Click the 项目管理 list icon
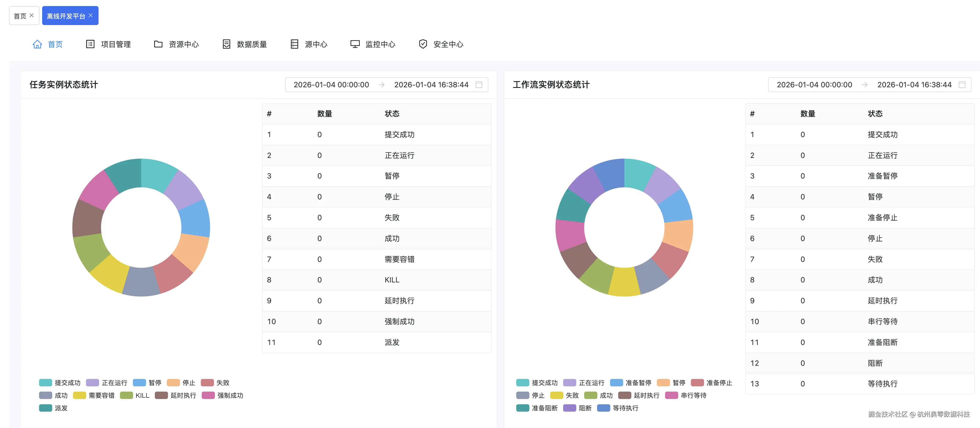The width and height of the screenshot is (980, 428). [x=90, y=44]
